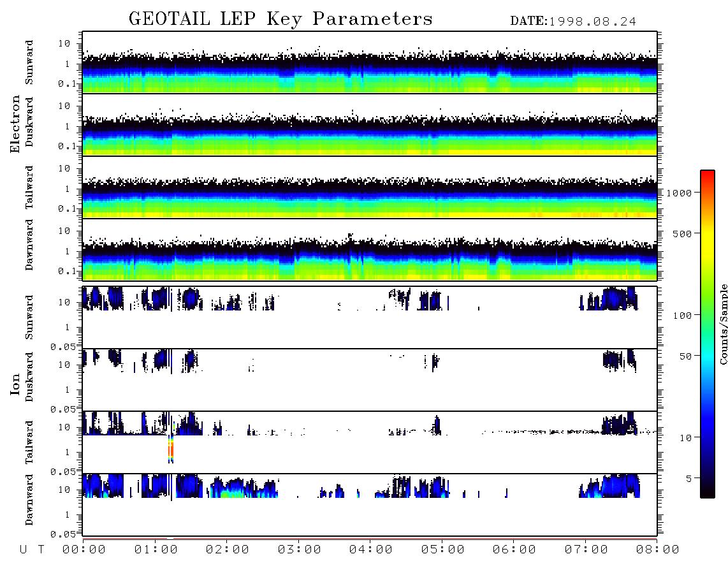This screenshot has height=561, width=728.
Task: Click the 0.05 tick of the Ion Dawnward panel
Action: point(63,534)
